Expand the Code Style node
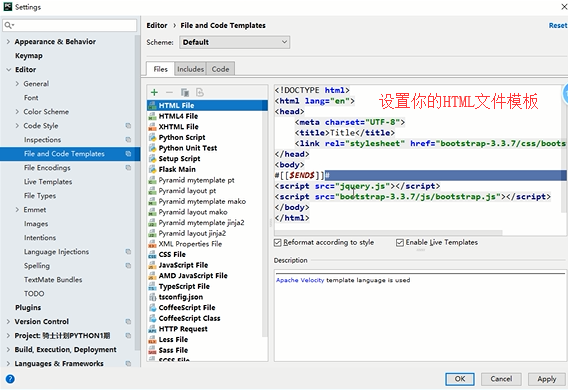The image size is (568, 390). [x=17, y=126]
